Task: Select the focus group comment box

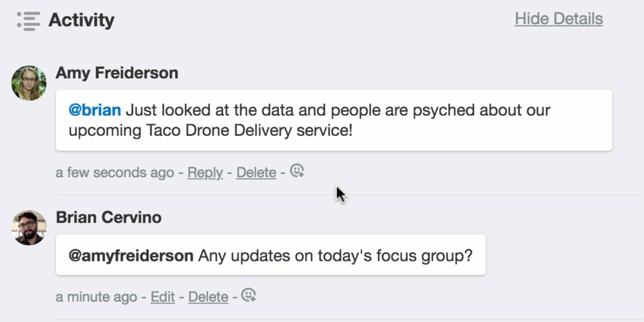Action: tap(270, 255)
